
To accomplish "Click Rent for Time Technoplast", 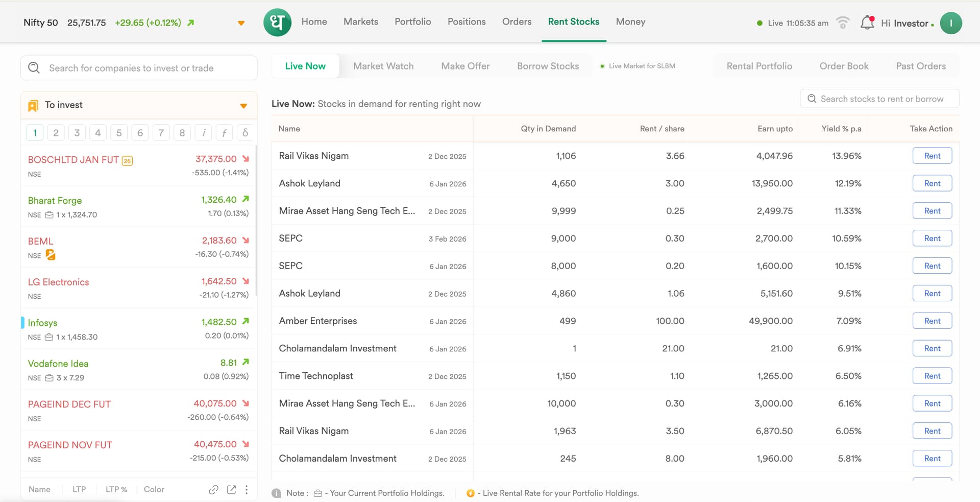I will (932, 376).
